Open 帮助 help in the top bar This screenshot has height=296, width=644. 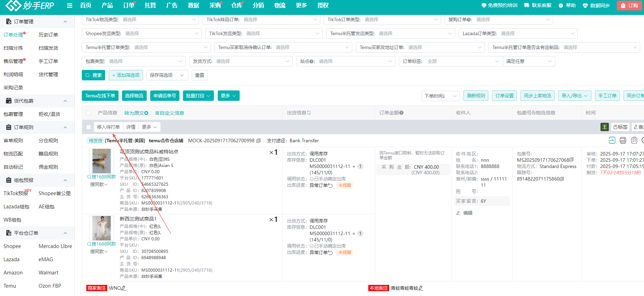pyautogui.click(x=567, y=6)
